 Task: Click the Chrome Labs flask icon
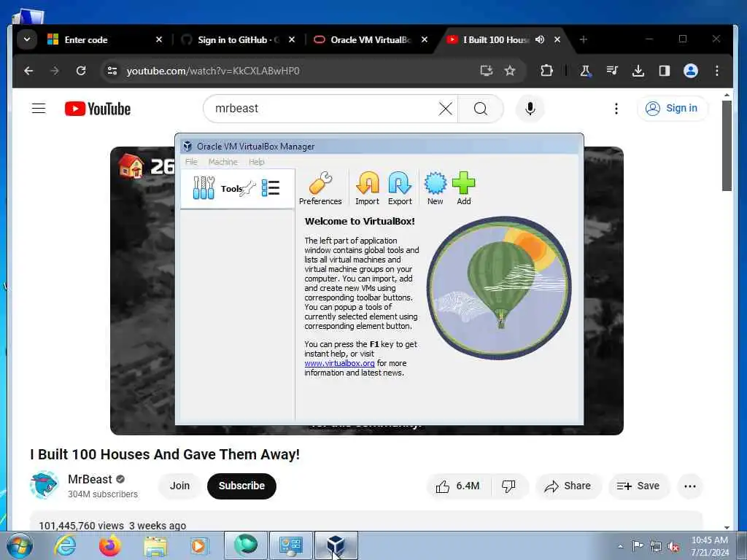pos(586,71)
